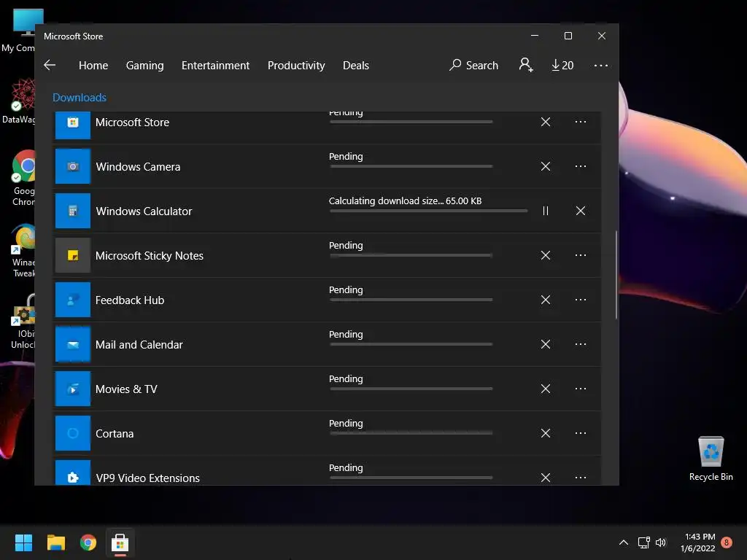The width and height of the screenshot is (747, 560).
Task: Cancel the VP9 Video Extensions download
Action: (x=546, y=477)
